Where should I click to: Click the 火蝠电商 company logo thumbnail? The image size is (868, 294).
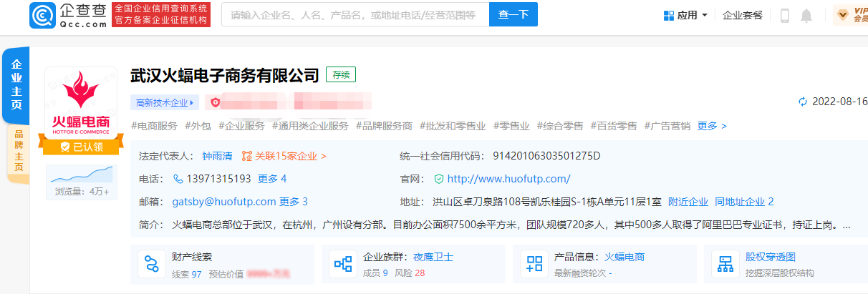click(81, 103)
